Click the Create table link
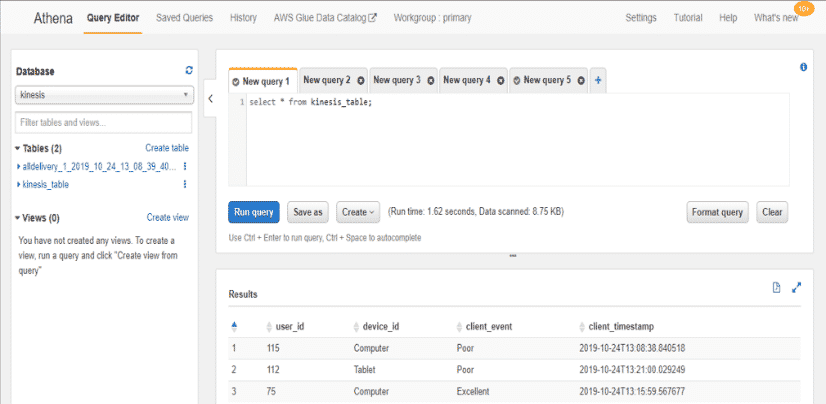 (x=167, y=149)
